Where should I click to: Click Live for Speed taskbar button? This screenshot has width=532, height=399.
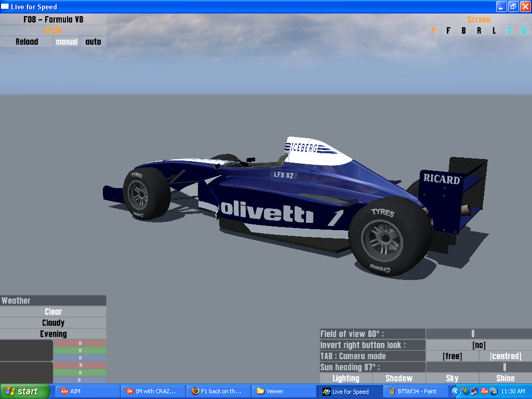(350, 391)
